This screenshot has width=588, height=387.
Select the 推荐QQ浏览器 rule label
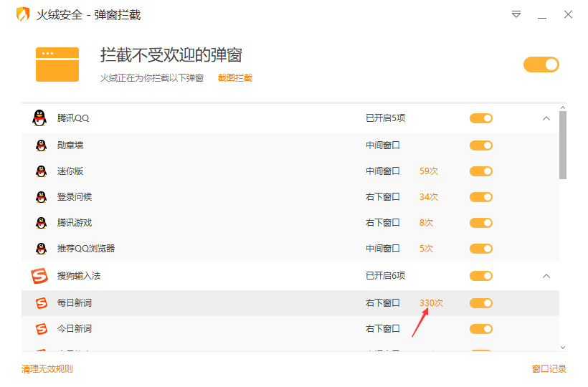86,249
